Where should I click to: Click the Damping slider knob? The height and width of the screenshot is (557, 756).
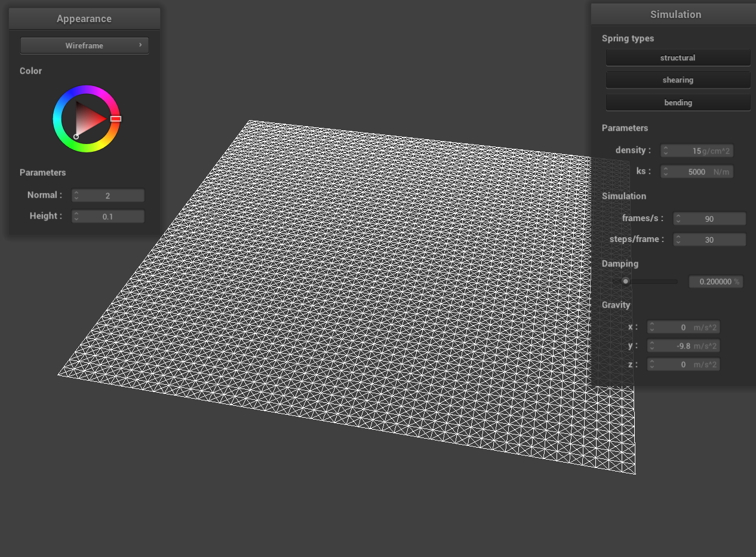point(625,281)
